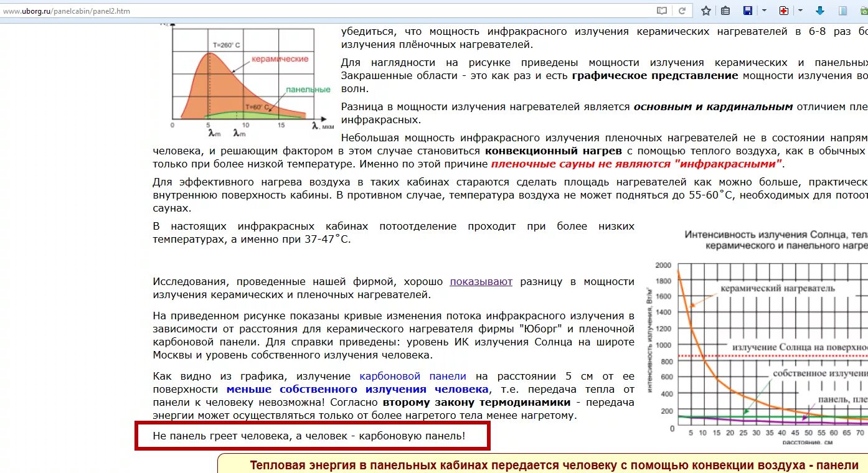Click the bold phrase 'графическое представление'
Screen dimensions: 868x473
click(655, 75)
